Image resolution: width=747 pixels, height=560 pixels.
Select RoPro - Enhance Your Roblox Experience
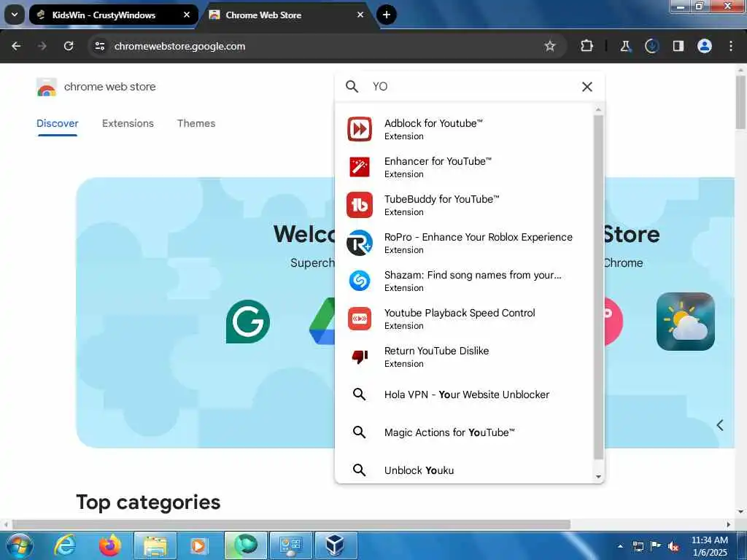pyautogui.click(x=465, y=243)
